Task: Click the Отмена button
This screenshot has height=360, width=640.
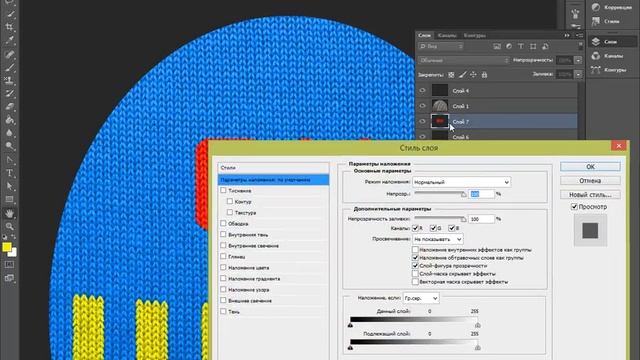Action: click(x=590, y=180)
